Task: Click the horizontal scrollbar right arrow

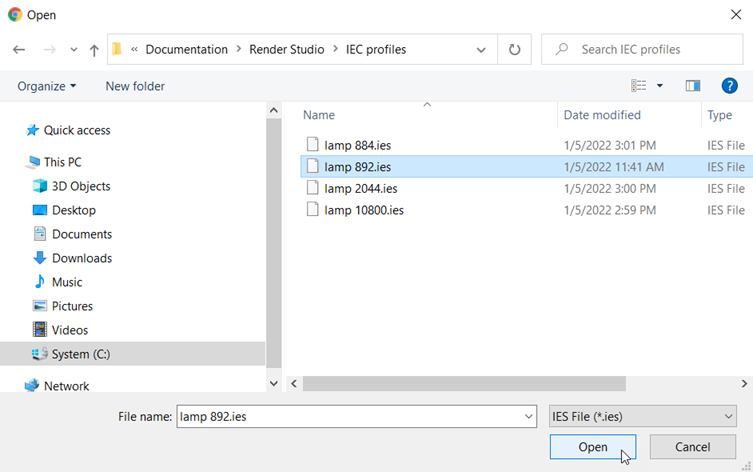Action: [x=744, y=384]
